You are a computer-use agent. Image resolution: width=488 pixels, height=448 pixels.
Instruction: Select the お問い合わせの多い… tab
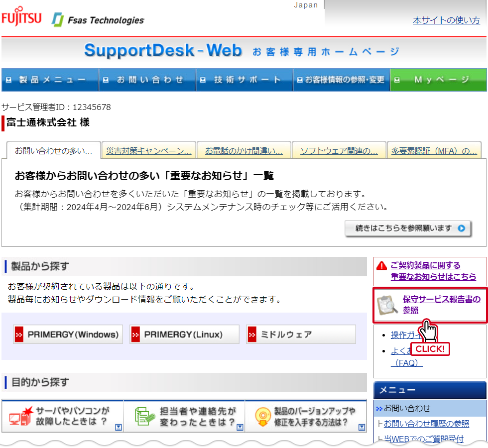[54, 150]
